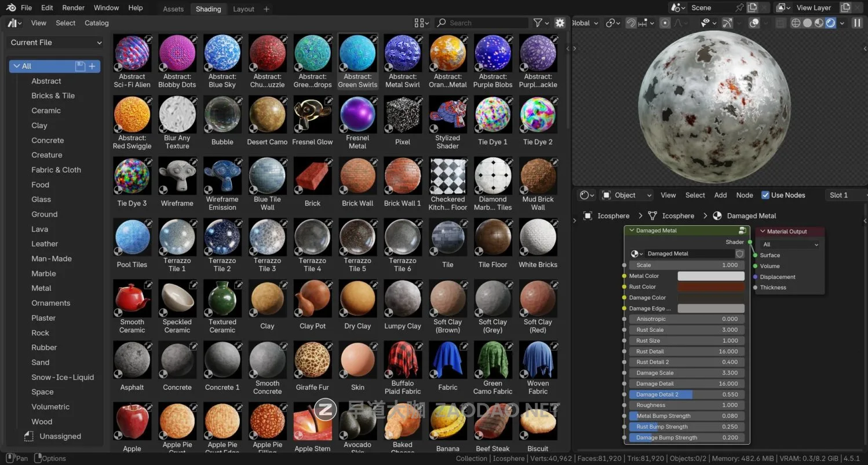The width and height of the screenshot is (868, 465).
Task: Click the Scene browse icon
Action: point(677,8)
